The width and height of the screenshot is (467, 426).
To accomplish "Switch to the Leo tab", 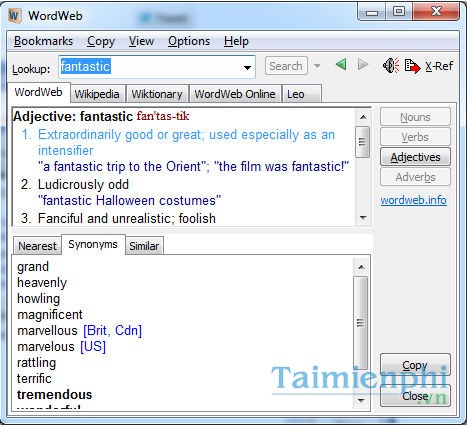I will pyautogui.click(x=301, y=94).
